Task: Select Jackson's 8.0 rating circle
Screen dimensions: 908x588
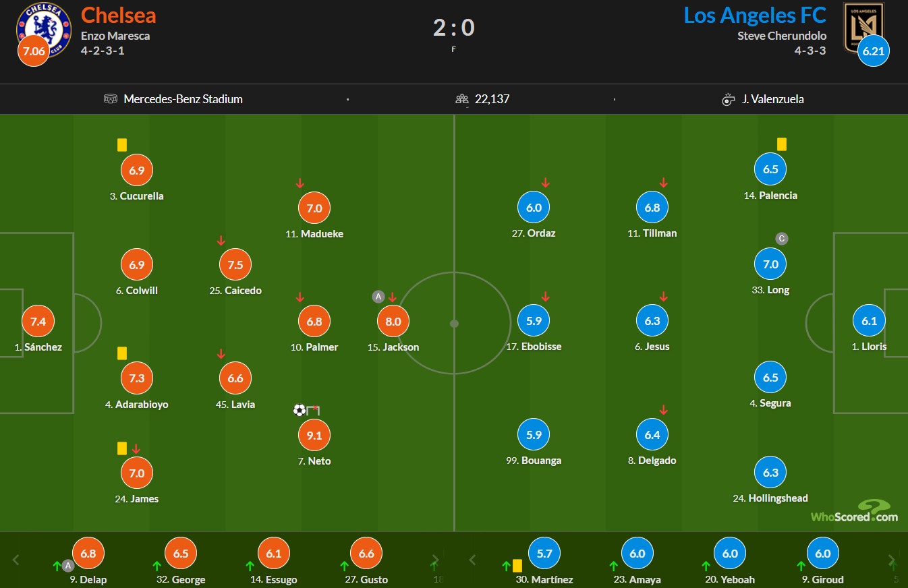Action: [x=393, y=322]
